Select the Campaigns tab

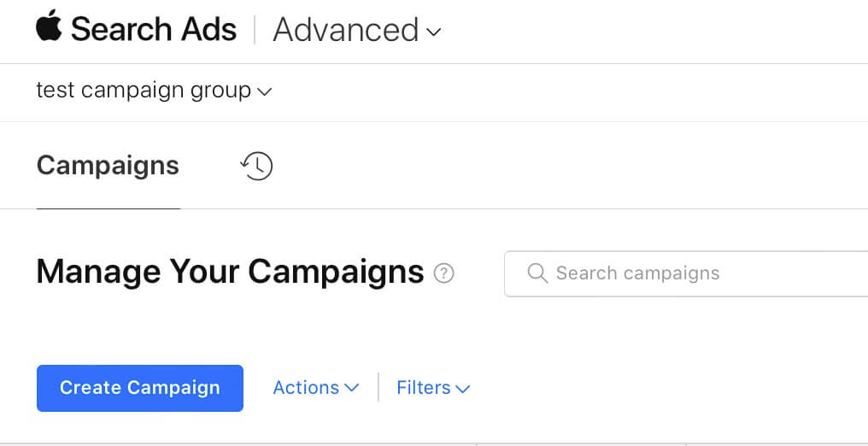[108, 166]
